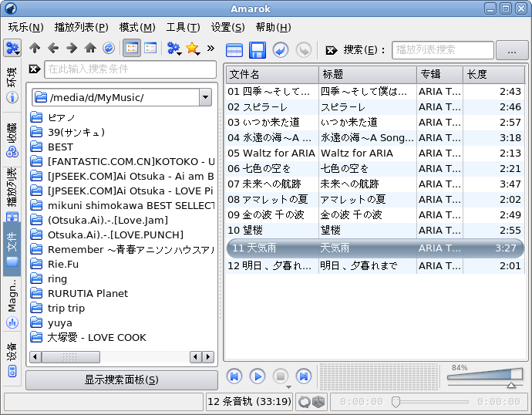Open the 播放列表 sidebar tab
The height and width of the screenshot is (415, 532).
point(12,194)
